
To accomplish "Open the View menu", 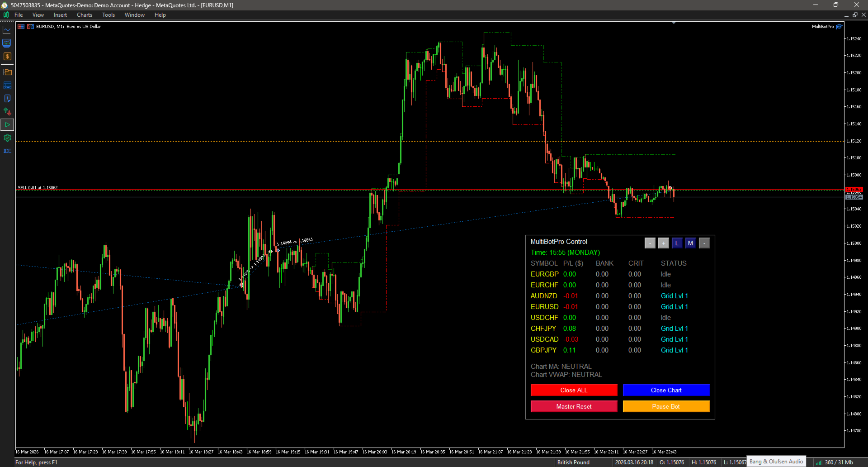I will 38,15.
